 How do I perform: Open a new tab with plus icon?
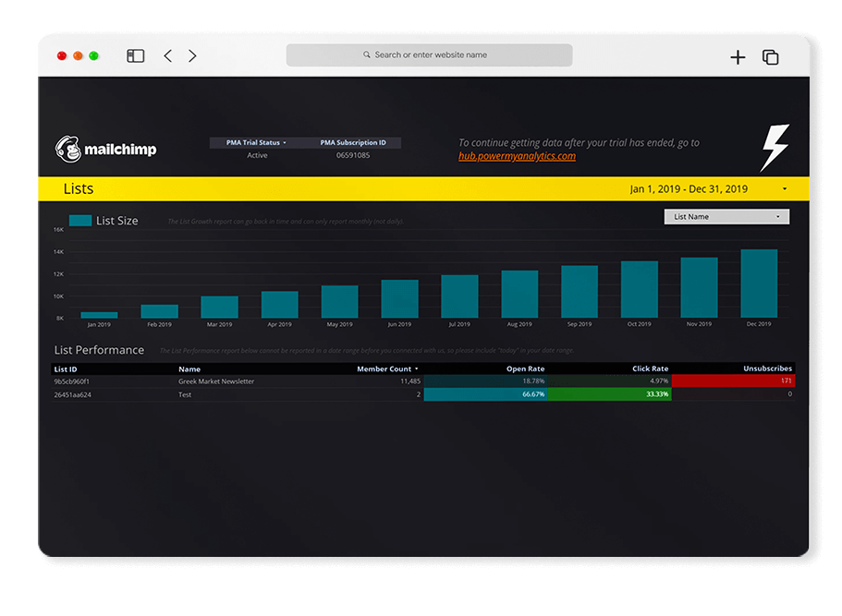pyautogui.click(x=738, y=57)
